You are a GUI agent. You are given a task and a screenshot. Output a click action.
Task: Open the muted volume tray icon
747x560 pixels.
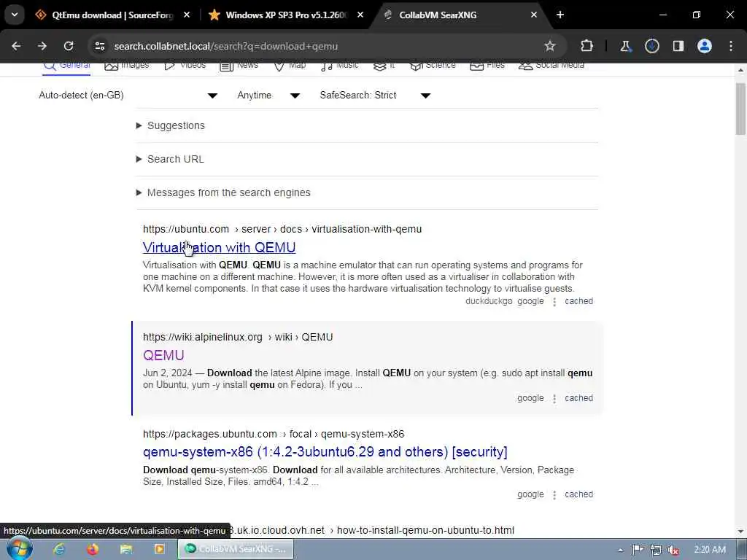pos(673,550)
